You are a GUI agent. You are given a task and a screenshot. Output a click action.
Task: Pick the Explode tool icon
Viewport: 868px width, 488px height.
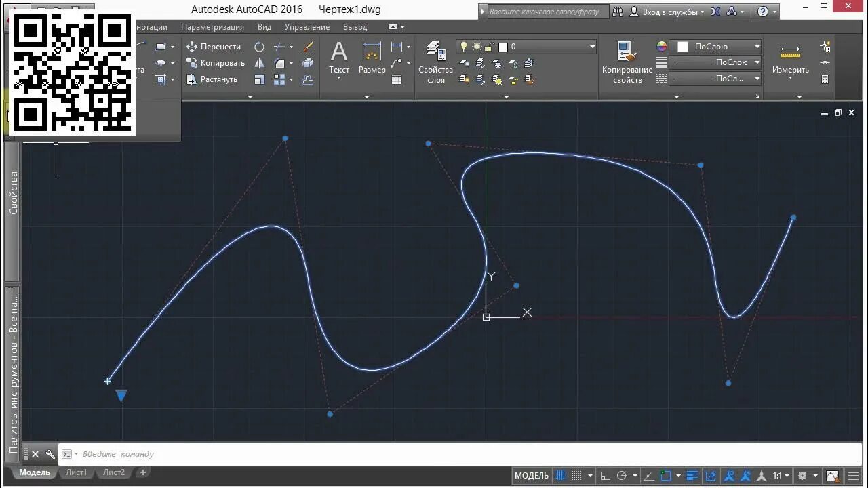307,63
